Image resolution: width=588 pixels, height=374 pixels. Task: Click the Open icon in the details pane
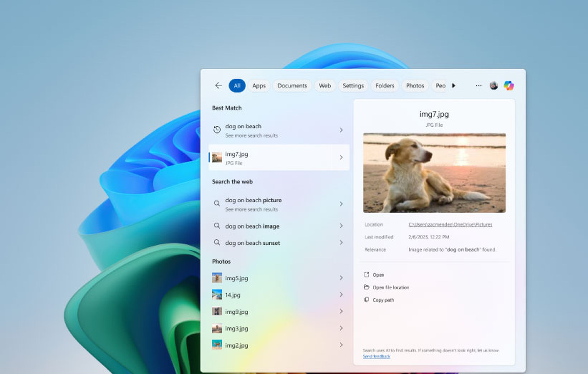[x=366, y=275]
